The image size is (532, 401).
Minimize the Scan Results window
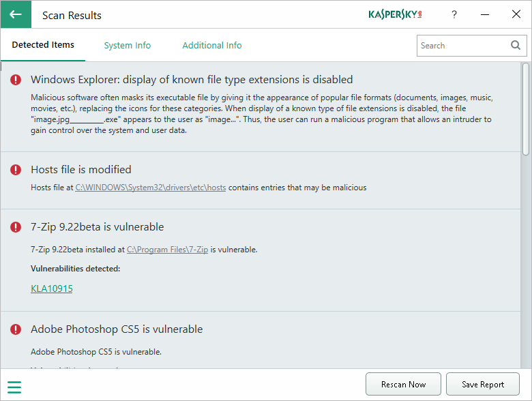[x=485, y=14]
